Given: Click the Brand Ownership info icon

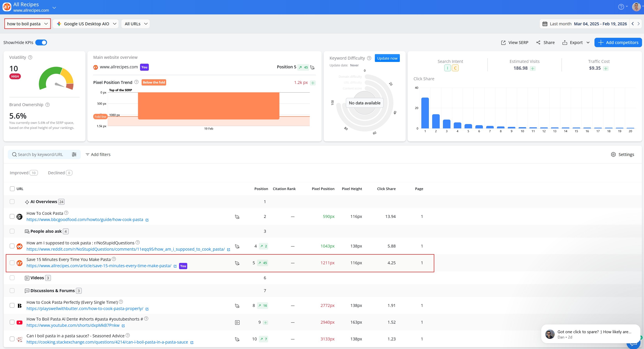Looking at the screenshot, I should 48,105.
